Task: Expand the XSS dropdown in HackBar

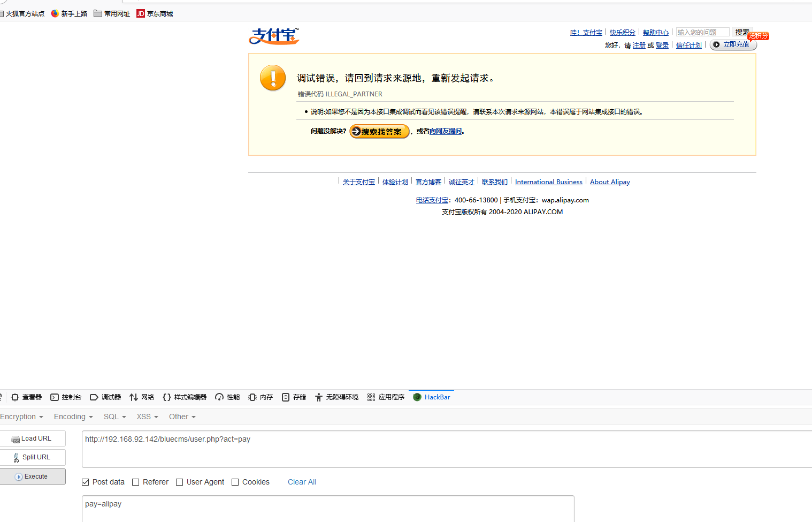Action: [147, 417]
